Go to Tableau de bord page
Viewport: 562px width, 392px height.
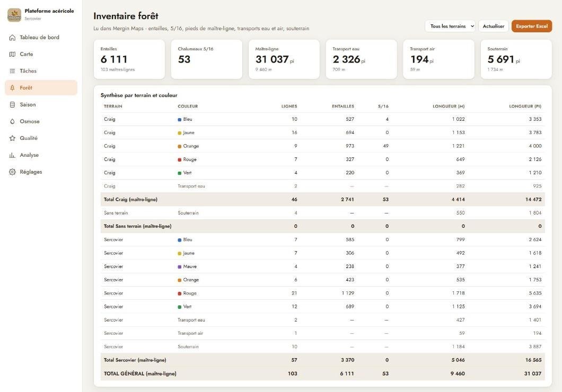coord(41,38)
